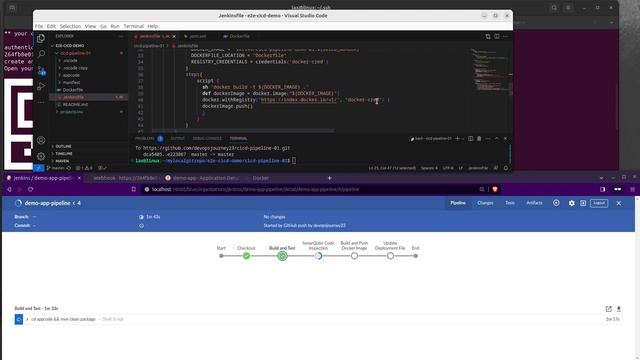Download the Build and Test log
Image resolution: width=640 pixels, height=360 pixels.
coord(619,309)
